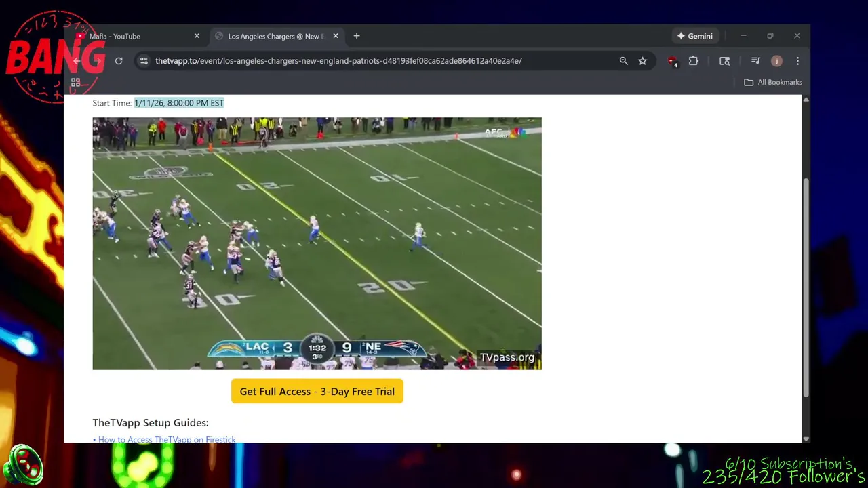Click the Start Time date text

tap(179, 103)
